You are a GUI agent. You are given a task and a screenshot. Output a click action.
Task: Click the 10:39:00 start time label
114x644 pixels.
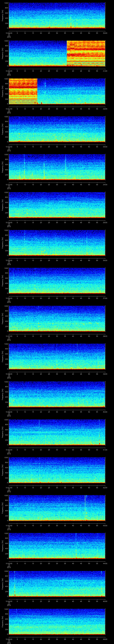click(9, 412)
